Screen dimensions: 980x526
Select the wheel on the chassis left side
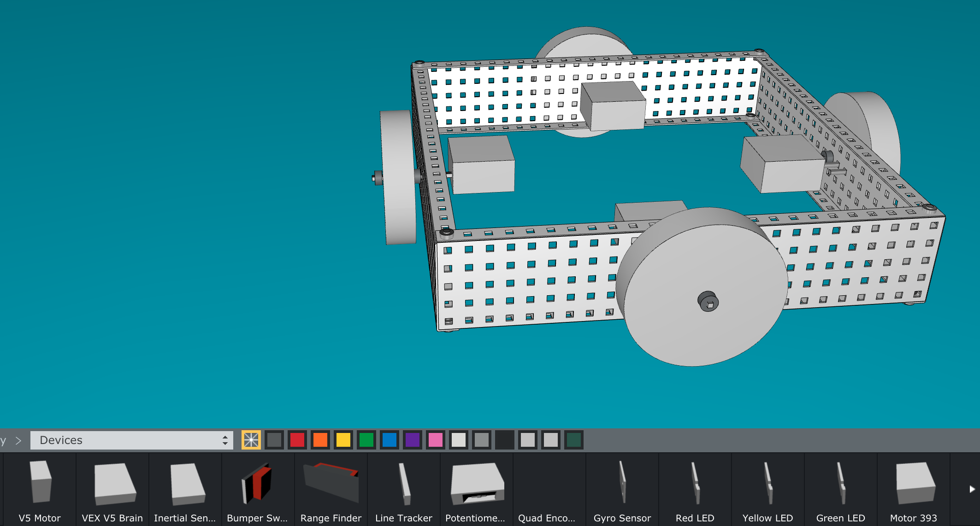(x=397, y=177)
